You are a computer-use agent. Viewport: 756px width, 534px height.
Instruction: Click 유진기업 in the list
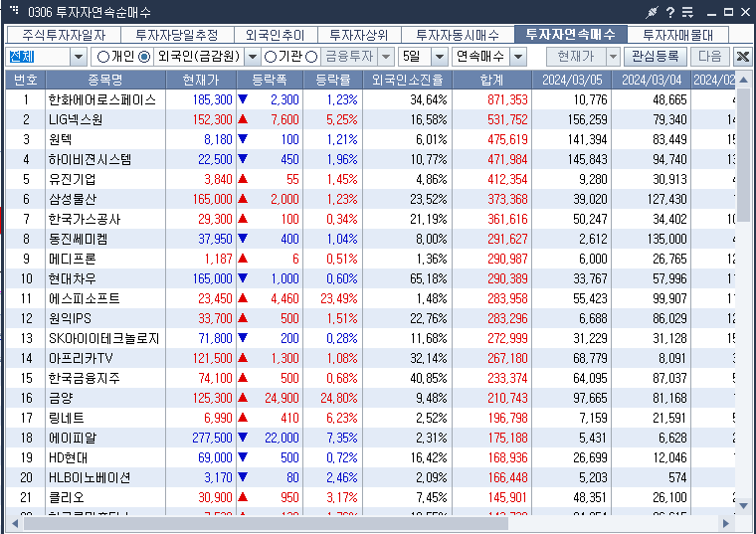coord(73,179)
